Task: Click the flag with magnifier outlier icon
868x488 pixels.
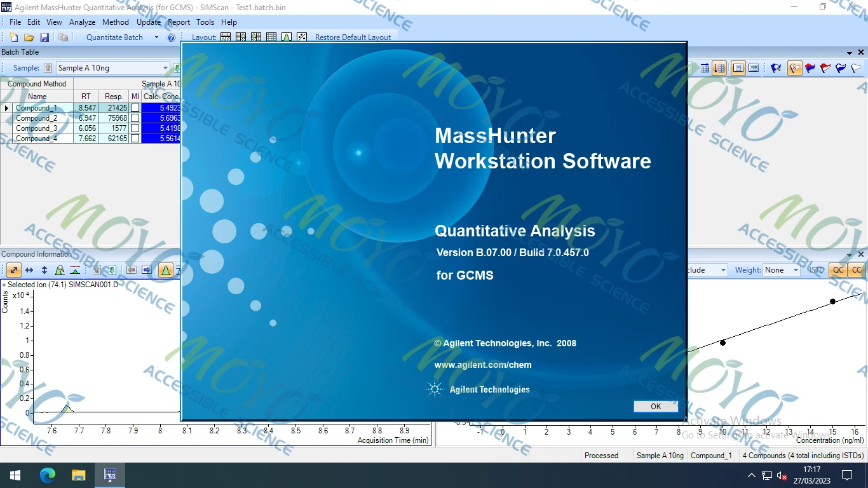Action: click(x=776, y=68)
